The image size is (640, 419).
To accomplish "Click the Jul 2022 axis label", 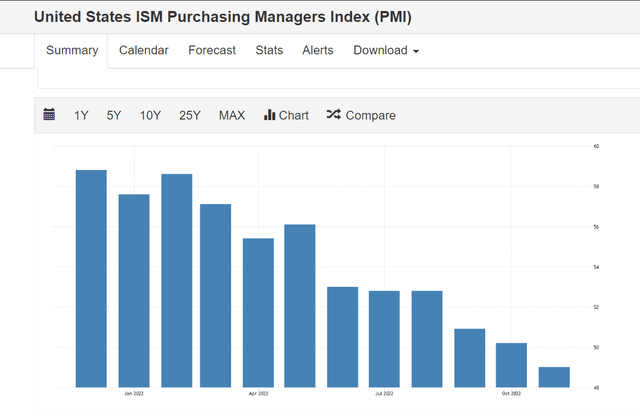I will [384, 393].
